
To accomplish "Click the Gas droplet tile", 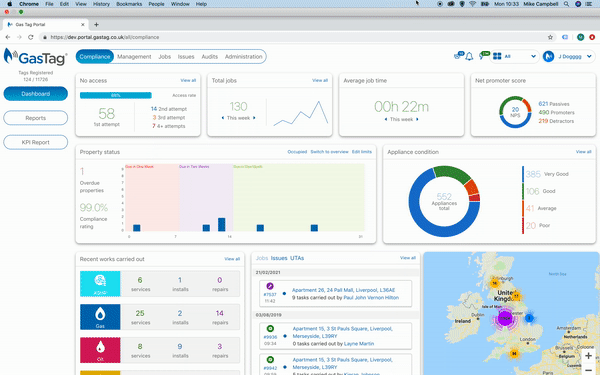I will click(100, 317).
